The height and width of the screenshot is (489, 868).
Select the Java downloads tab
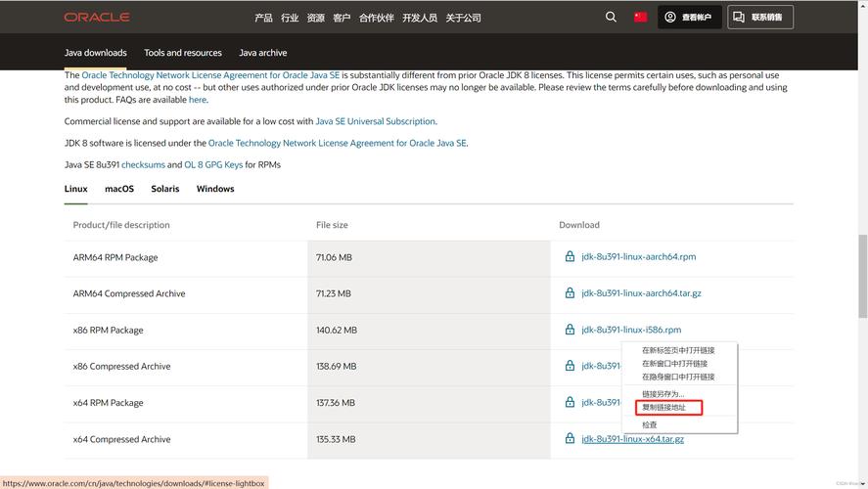click(x=95, y=53)
